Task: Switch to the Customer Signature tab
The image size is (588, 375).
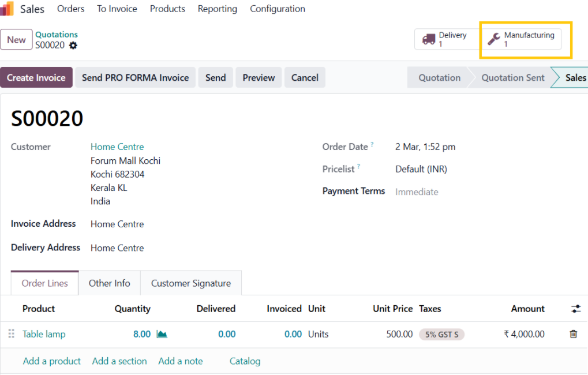Action: point(191,283)
